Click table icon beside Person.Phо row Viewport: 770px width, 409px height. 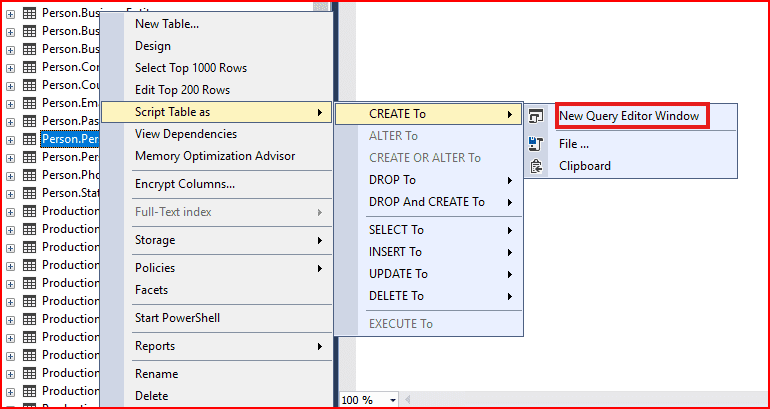pyautogui.click(x=29, y=175)
